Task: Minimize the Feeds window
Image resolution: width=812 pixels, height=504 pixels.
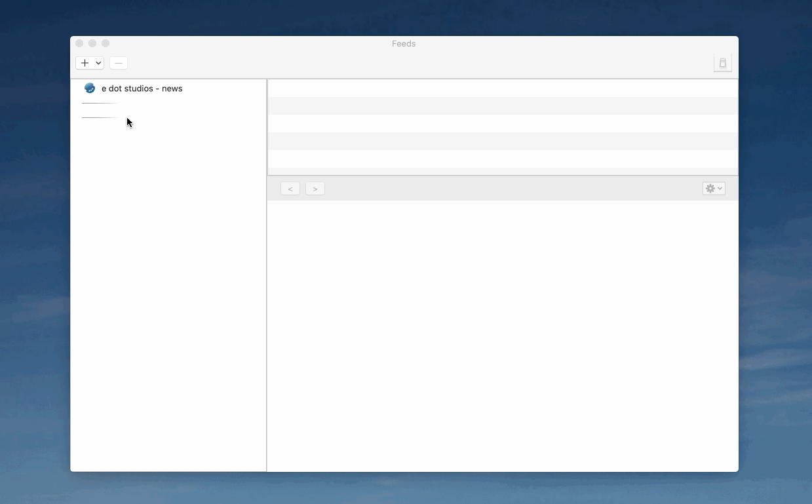Action: click(92, 43)
